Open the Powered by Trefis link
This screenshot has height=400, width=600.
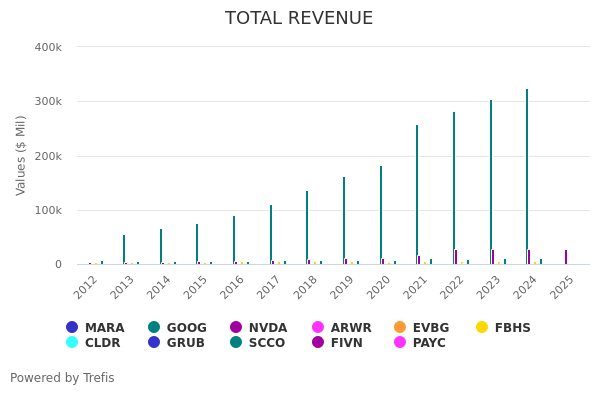(62, 378)
